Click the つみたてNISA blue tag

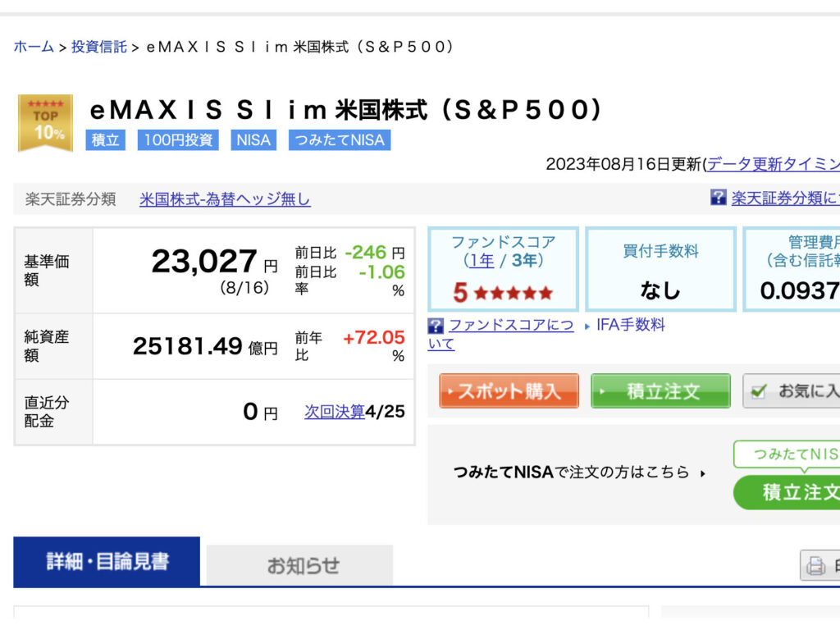pyautogui.click(x=340, y=140)
